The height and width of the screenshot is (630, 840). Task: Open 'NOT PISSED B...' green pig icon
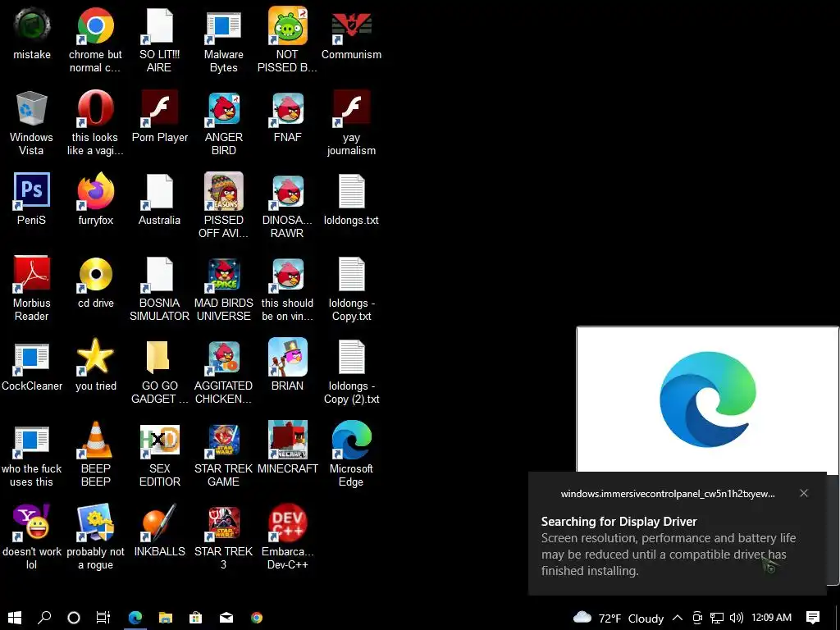[287, 39]
